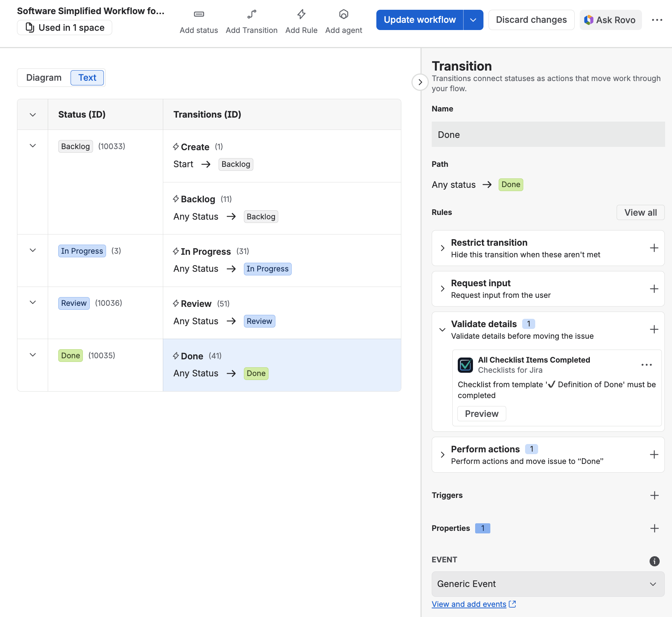
Task: Add a property with the plus icon
Action: point(654,528)
